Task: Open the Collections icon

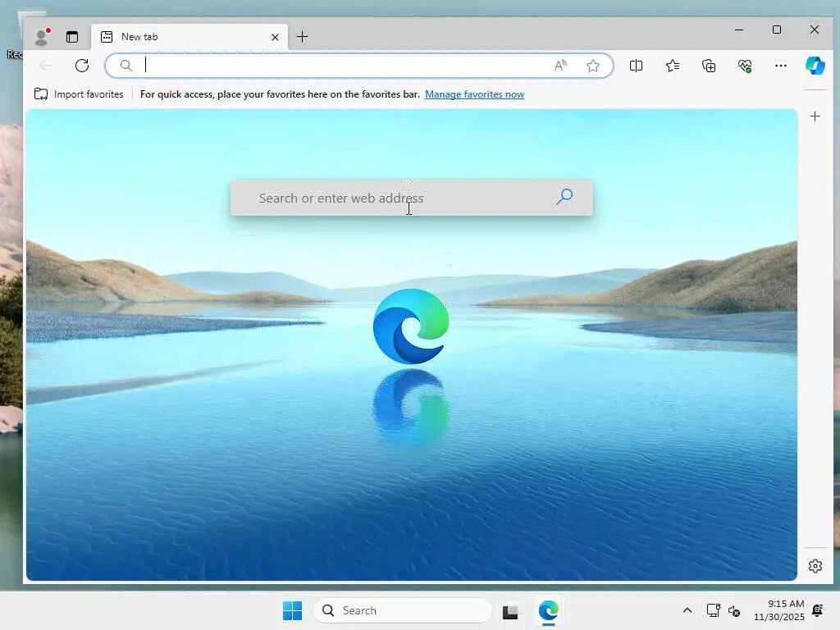Action: click(708, 66)
